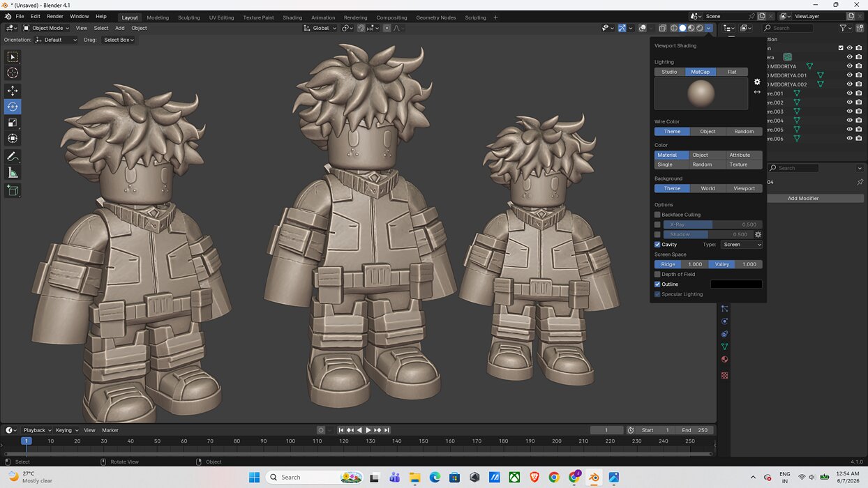Uncheck the Cavity checkbox
The image size is (868, 488).
click(657, 245)
